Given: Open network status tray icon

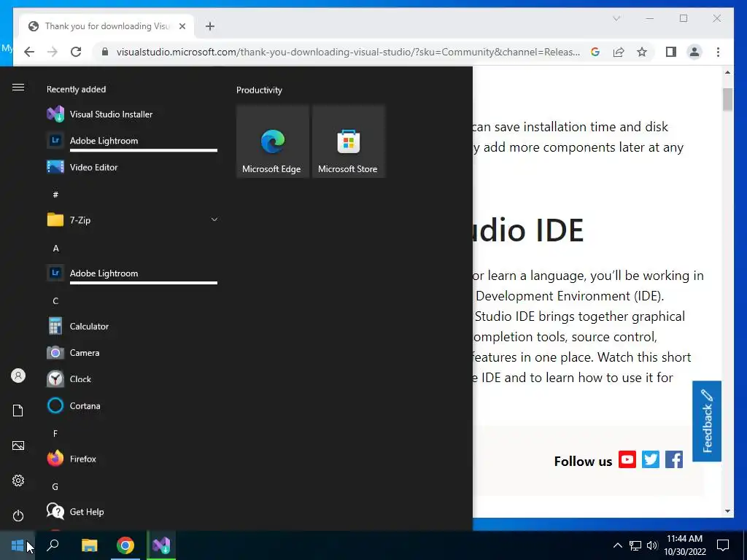Looking at the screenshot, I should 635,545.
